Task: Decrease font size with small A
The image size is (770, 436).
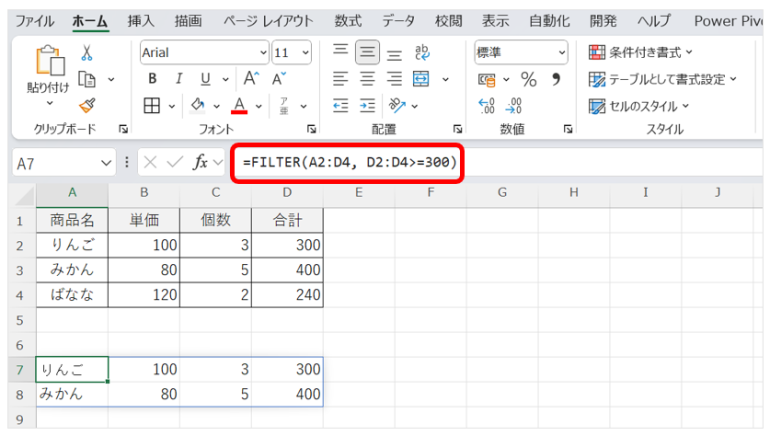Action: pyautogui.click(x=278, y=79)
